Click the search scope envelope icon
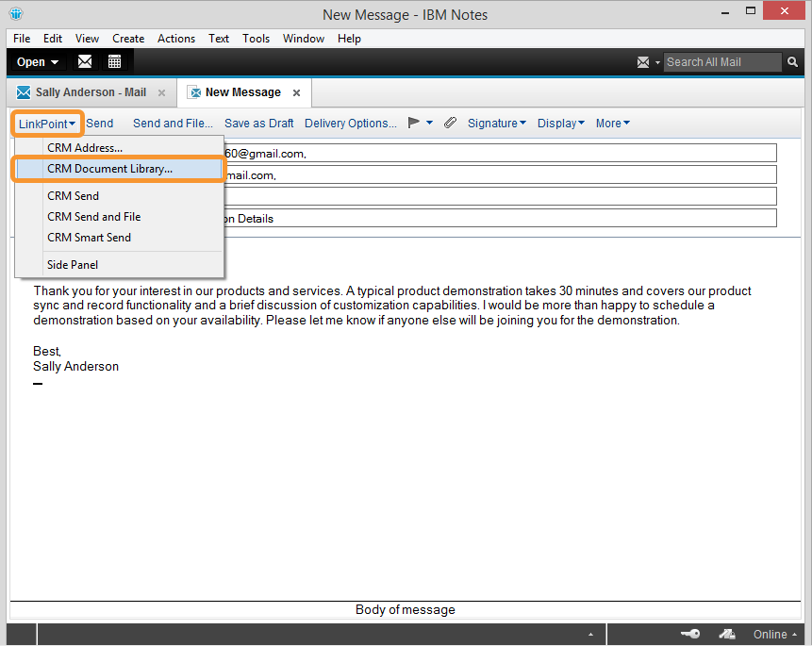812x646 pixels. click(x=643, y=62)
